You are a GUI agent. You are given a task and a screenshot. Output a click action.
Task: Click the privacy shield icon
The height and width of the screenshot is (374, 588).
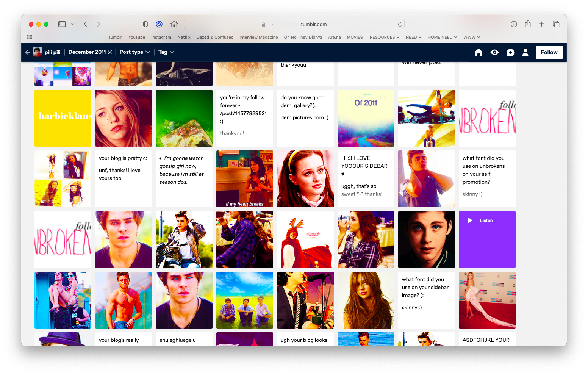(145, 24)
